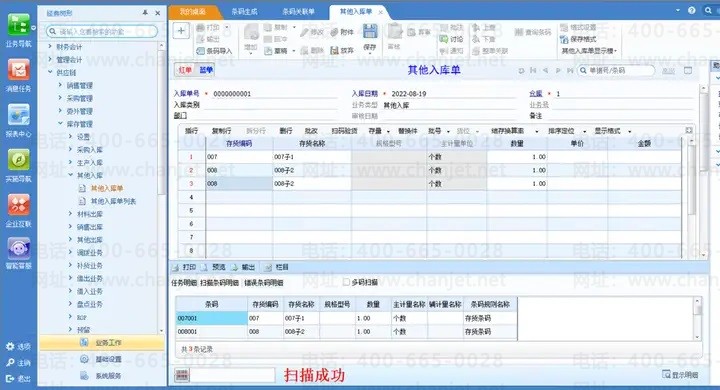720x390 pixels.
Task: Click the 单据号/条码 search field
Action: click(616, 70)
